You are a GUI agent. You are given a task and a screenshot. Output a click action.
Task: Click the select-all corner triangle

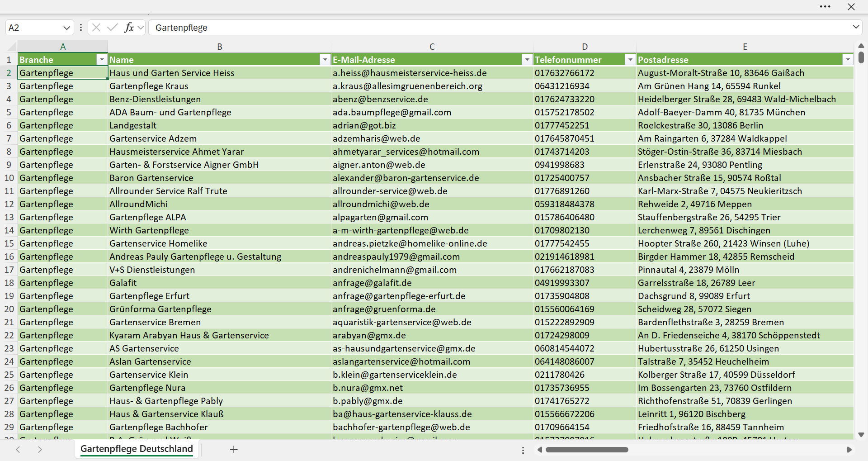click(12, 47)
